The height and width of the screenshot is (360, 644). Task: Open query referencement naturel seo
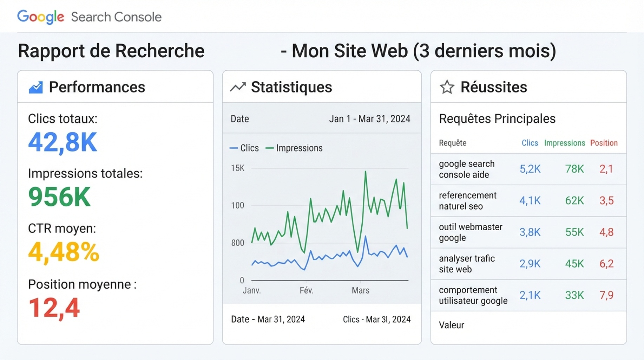click(x=468, y=201)
